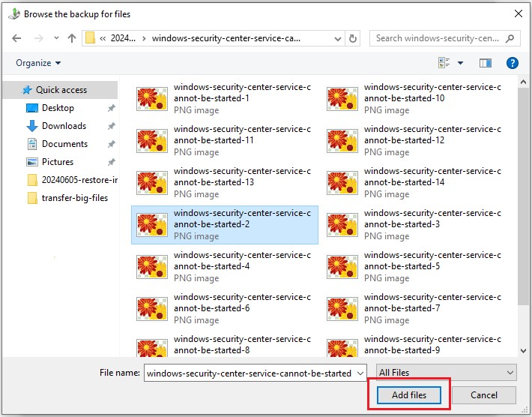
Task: Select the transfer-big-files folder
Action: pos(74,198)
